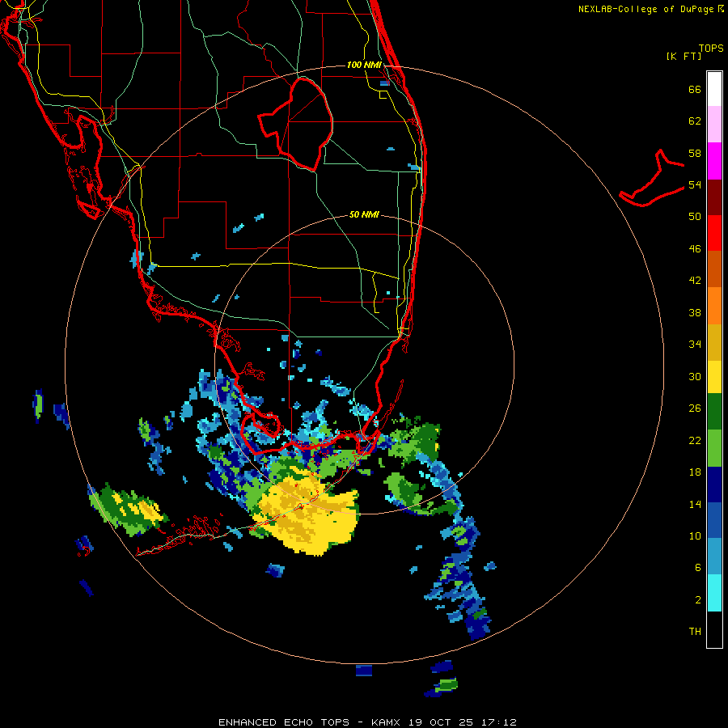The width and height of the screenshot is (728, 728).
Task: Click the "18" legend value
Action: pos(695,472)
